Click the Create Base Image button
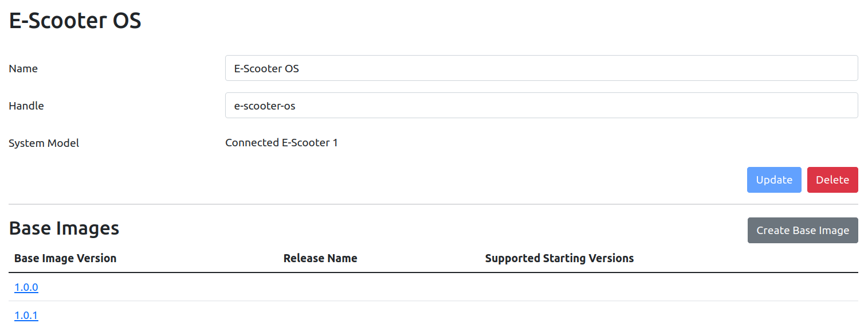Screen dimensions: 868x327 (802, 230)
